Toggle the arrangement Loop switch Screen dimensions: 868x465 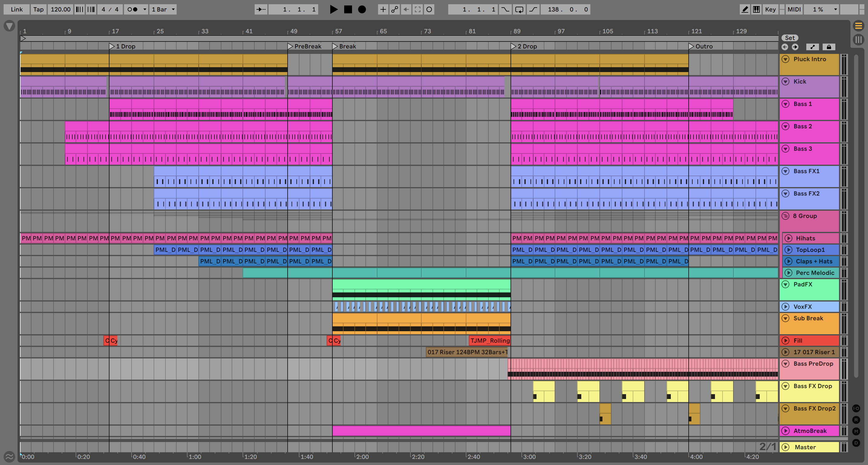tap(519, 9)
